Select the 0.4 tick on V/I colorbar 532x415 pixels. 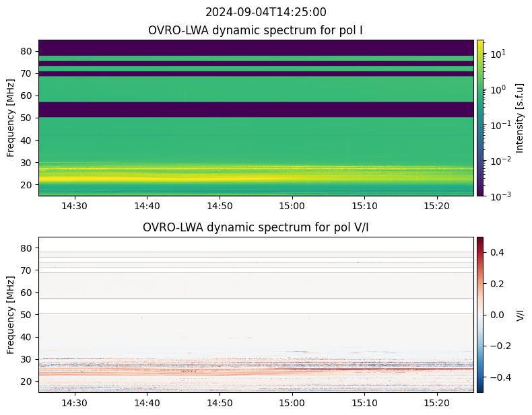(496, 252)
